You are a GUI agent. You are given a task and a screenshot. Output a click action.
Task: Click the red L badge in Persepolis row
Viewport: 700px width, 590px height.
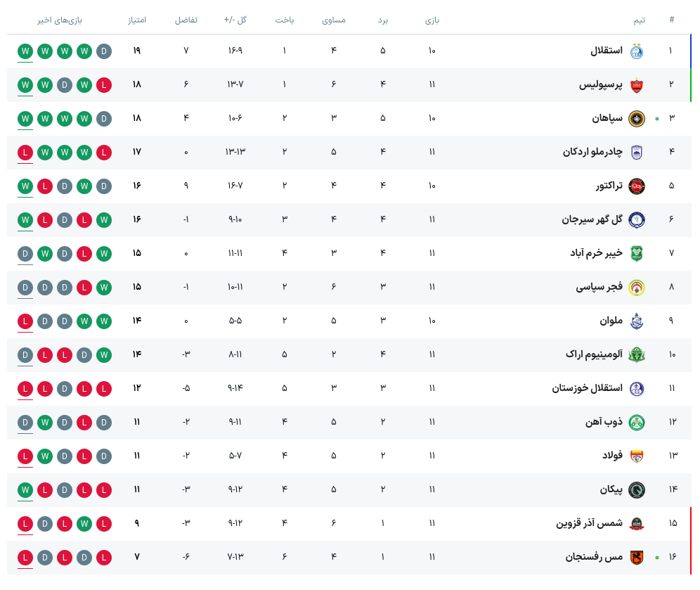point(104,85)
